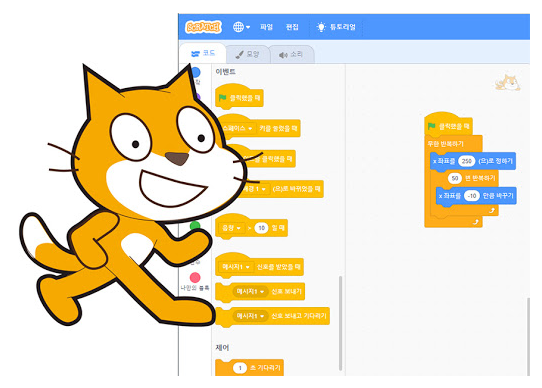Click the 250 value in x좌표 block

(x=467, y=161)
